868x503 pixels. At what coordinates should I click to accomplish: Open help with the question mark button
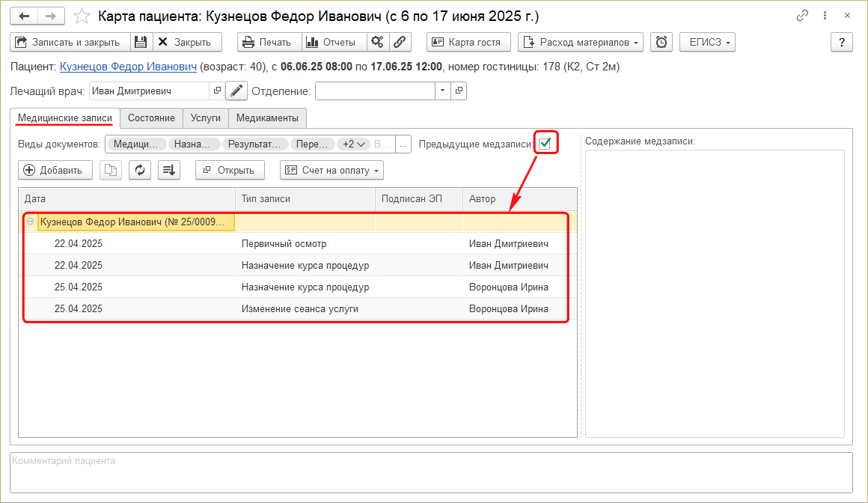841,42
